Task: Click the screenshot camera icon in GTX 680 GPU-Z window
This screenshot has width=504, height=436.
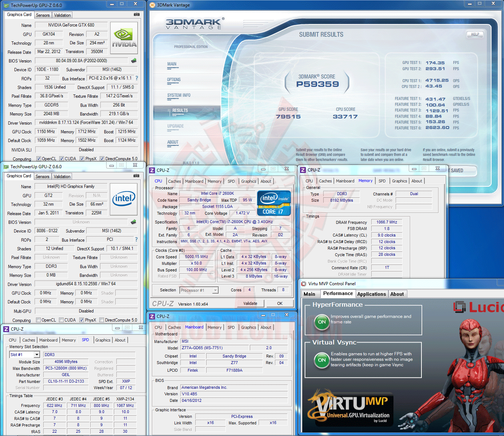Action: 136,15
